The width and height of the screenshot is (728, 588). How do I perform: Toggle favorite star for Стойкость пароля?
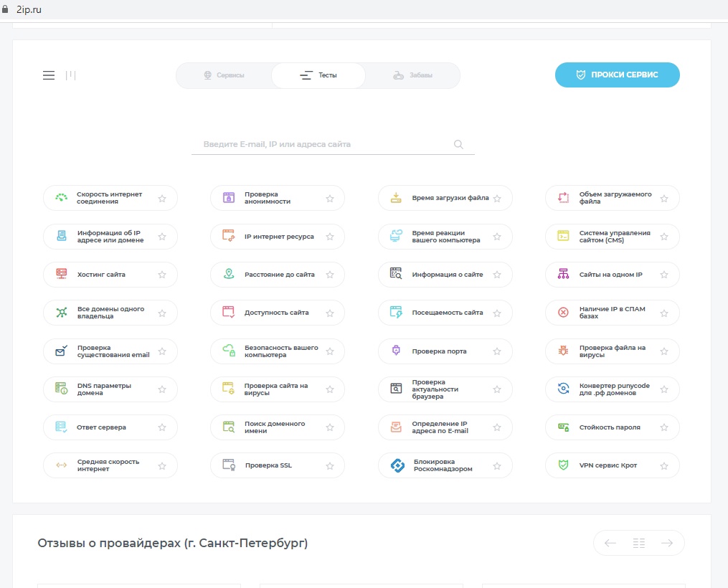[x=664, y=427]
